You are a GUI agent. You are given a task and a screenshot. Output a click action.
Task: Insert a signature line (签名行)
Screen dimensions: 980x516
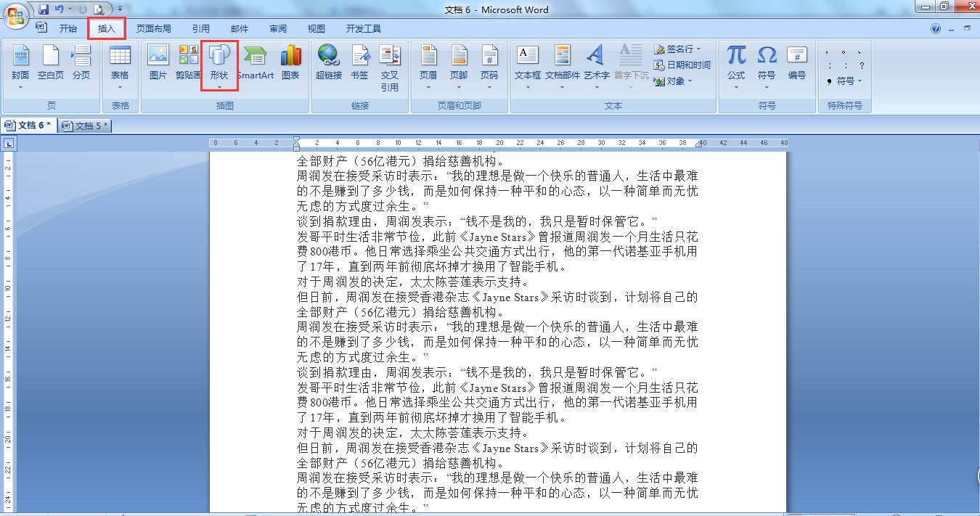(675, 49)
